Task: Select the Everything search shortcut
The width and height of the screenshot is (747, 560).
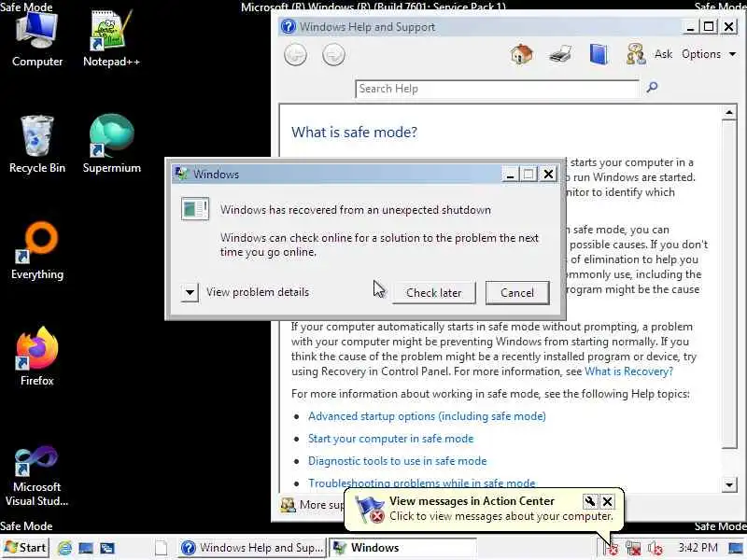Action: (x=37, y=251)
